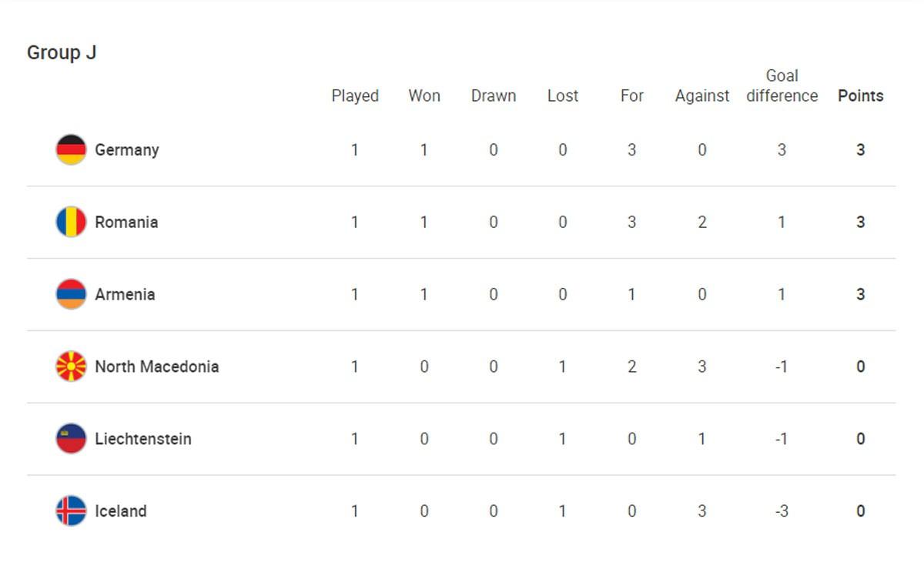Open the Germany team link

point(126,150)
